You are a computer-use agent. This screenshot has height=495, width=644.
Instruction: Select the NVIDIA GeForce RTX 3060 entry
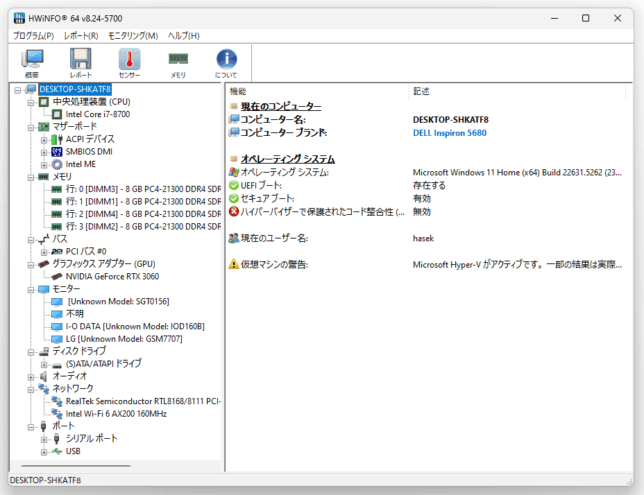pyautogui.click(x=112, y=276)
